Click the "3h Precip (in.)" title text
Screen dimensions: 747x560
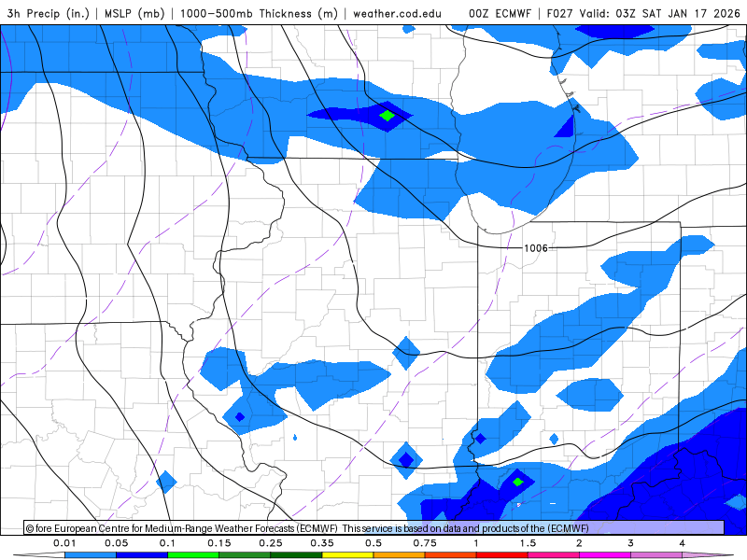click(49, 13)
